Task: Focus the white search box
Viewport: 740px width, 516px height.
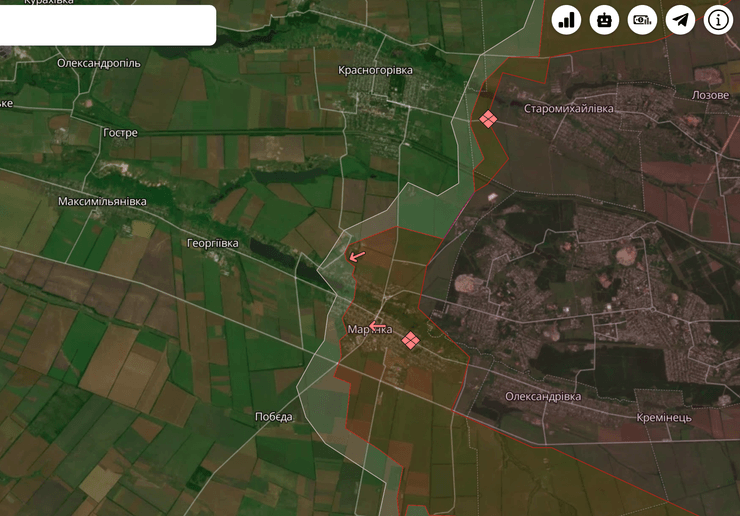Action: click(x=107, y=25)
